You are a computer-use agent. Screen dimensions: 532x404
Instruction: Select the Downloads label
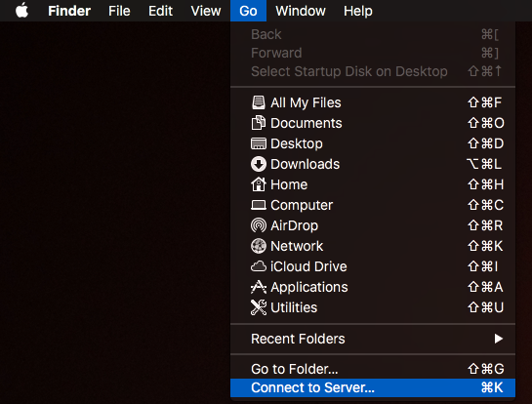point(305,164)
